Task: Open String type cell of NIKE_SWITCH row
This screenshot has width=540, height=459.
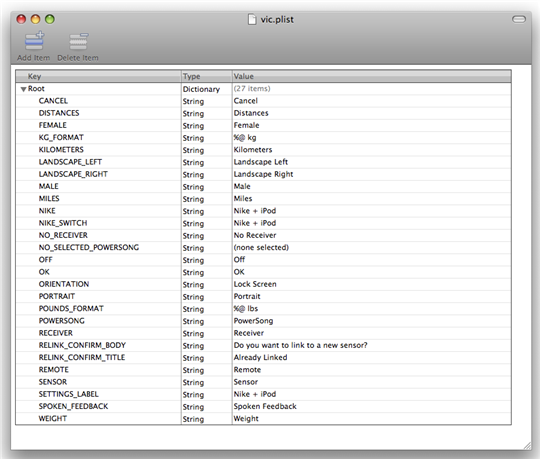Action: point(193,223)
